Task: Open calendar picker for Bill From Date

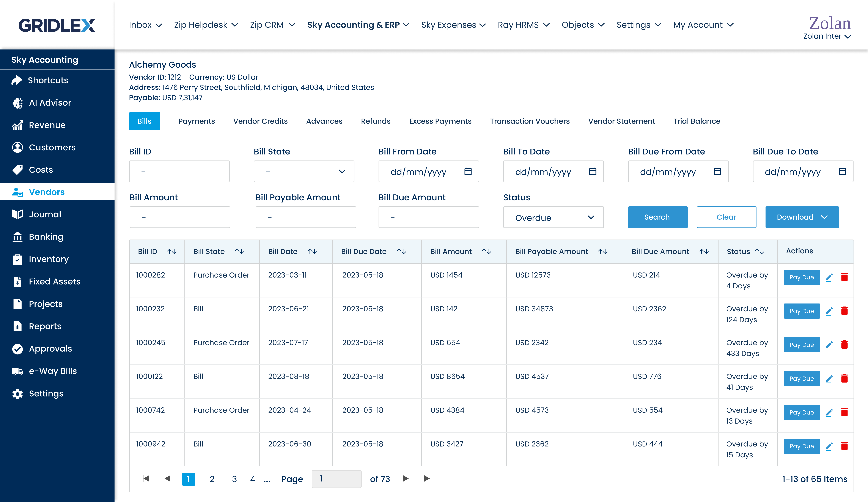Action: click(x=468, y=171)
